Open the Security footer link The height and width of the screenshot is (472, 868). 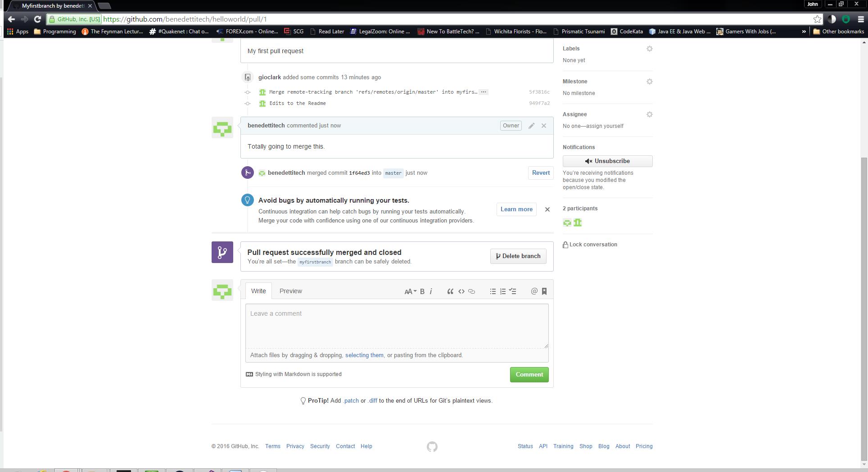[320, 446]
